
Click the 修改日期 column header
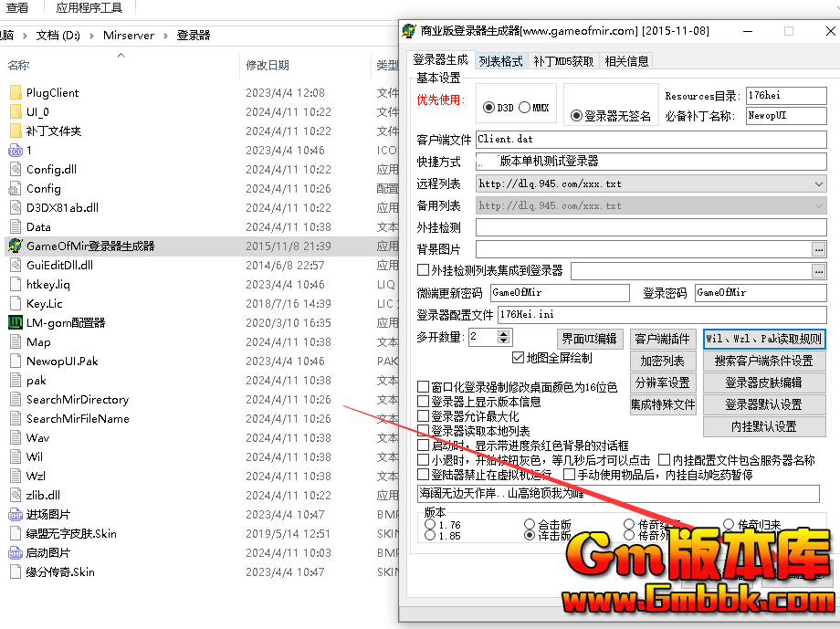coord(268,65)
